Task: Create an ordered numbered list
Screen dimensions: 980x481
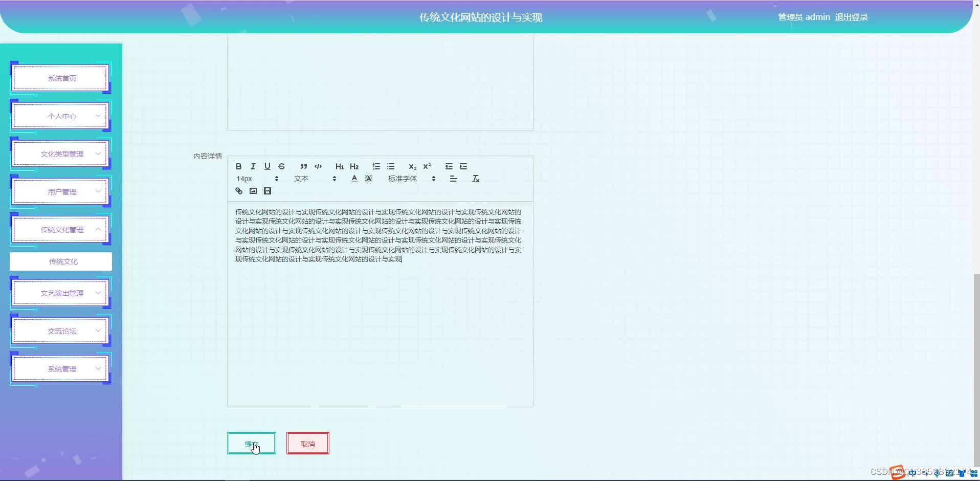Action: tap(376, 166)
